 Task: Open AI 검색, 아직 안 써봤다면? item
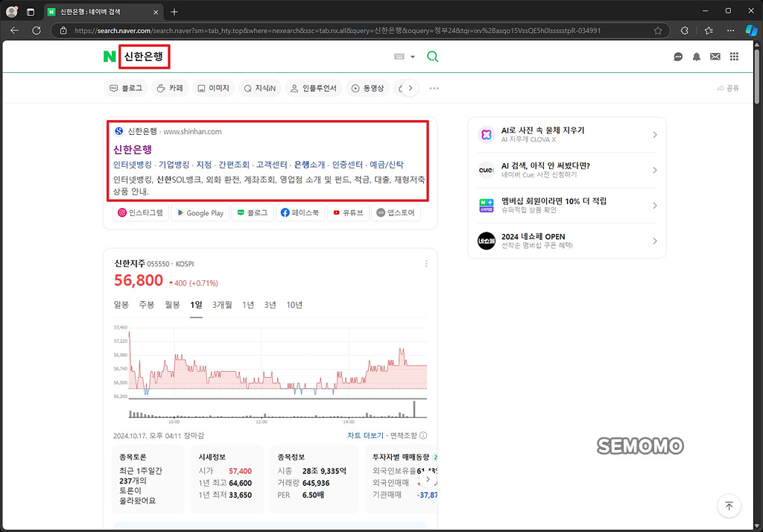click(x=567, y=170)
